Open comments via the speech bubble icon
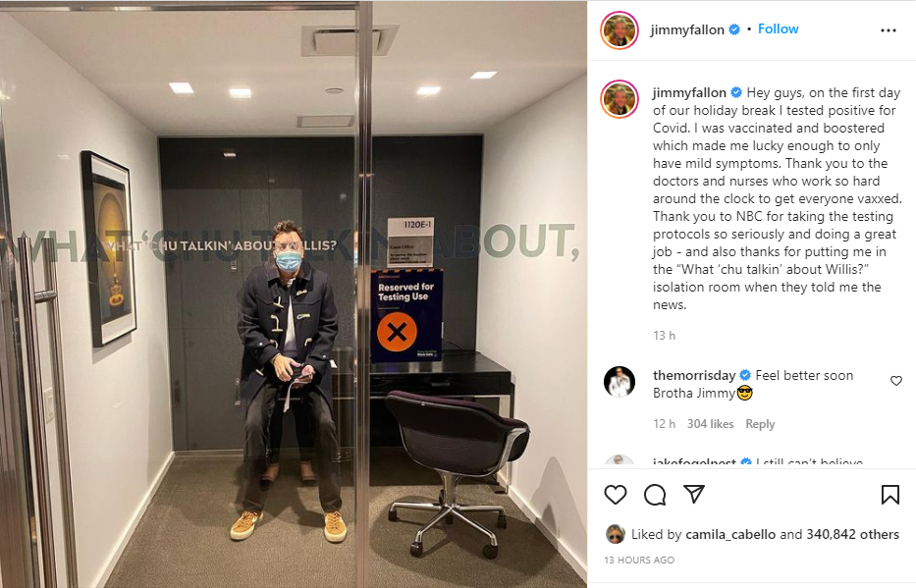This screenshot has width=916, height=588. pos(655,495)
